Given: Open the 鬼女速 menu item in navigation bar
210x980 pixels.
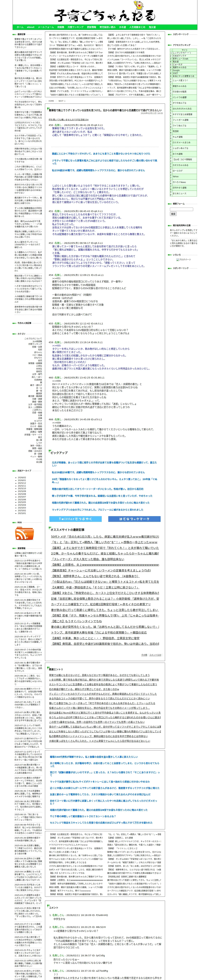Looking at the screenshot, I should click(152, 27).
